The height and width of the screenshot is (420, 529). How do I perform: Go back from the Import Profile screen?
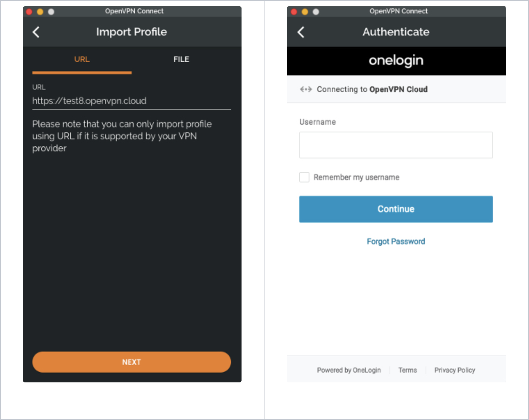(36, 32)
